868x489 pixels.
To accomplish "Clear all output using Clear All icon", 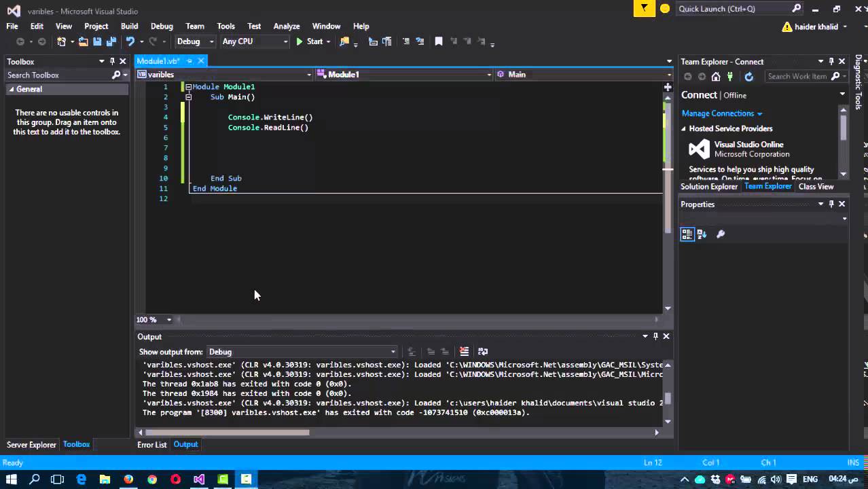I will 464,352.
